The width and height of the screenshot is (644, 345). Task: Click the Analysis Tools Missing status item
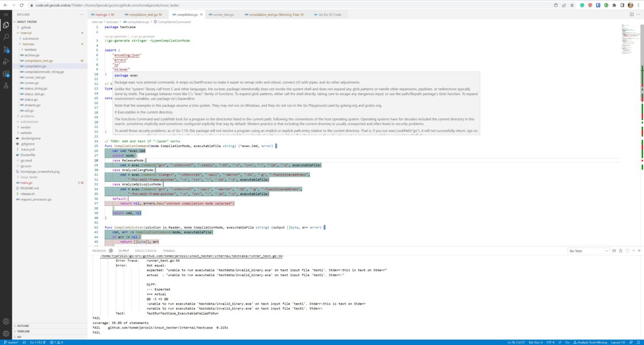point(592,342)
